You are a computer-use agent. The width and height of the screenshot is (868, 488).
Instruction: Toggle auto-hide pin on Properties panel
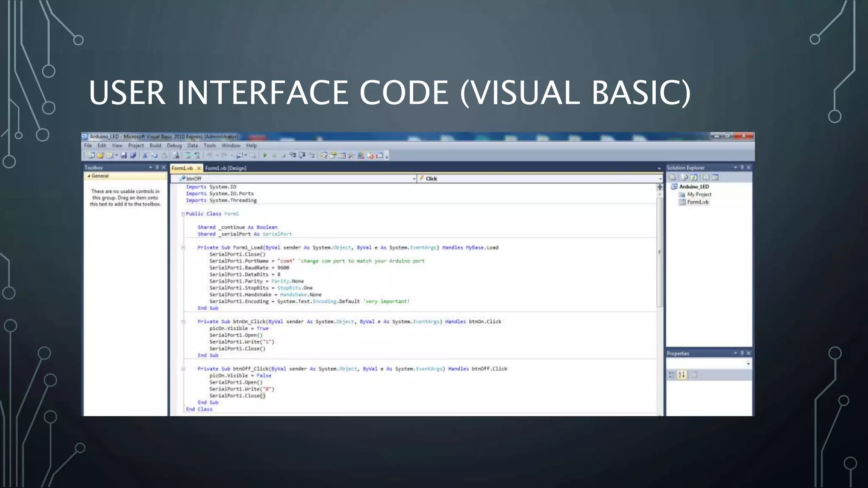[x=742, y=353]
